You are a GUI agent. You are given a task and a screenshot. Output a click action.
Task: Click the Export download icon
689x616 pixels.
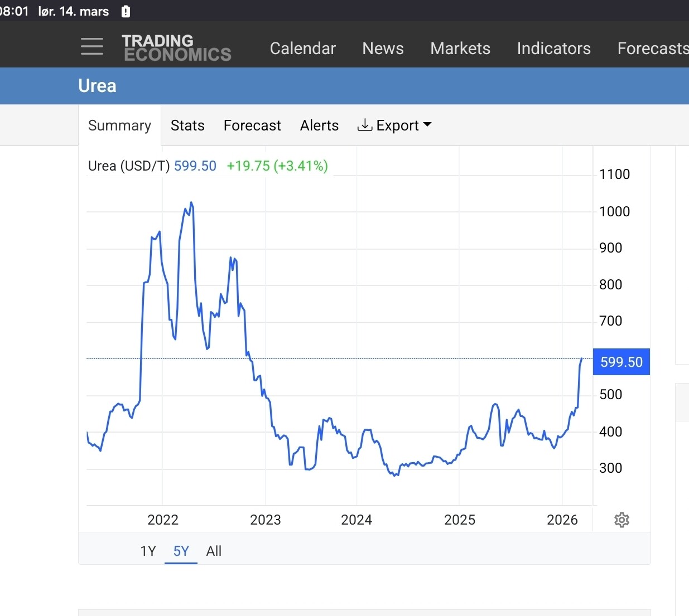(x=364, y=125)
